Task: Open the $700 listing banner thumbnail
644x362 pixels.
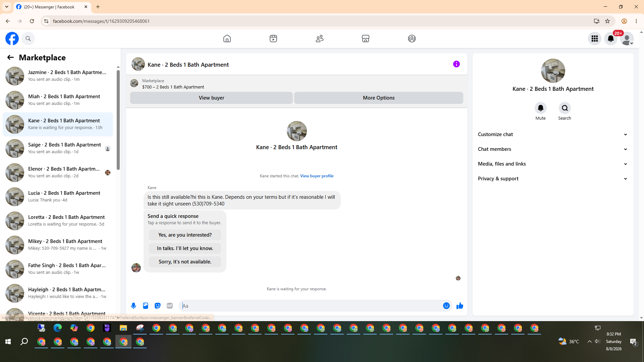Action: (134, 83)
